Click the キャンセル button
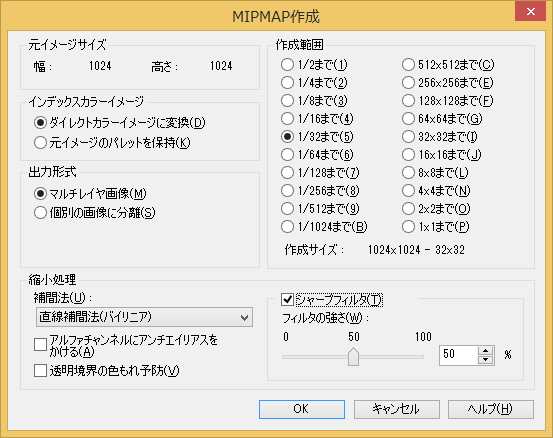 click(397, 409)
